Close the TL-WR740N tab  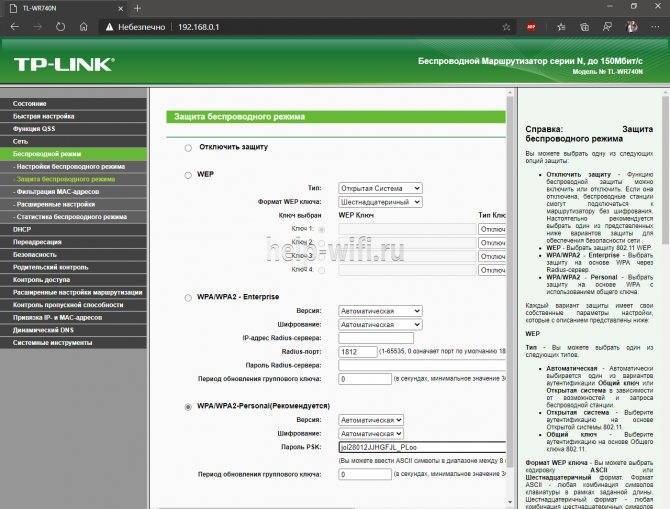point(120,8)
